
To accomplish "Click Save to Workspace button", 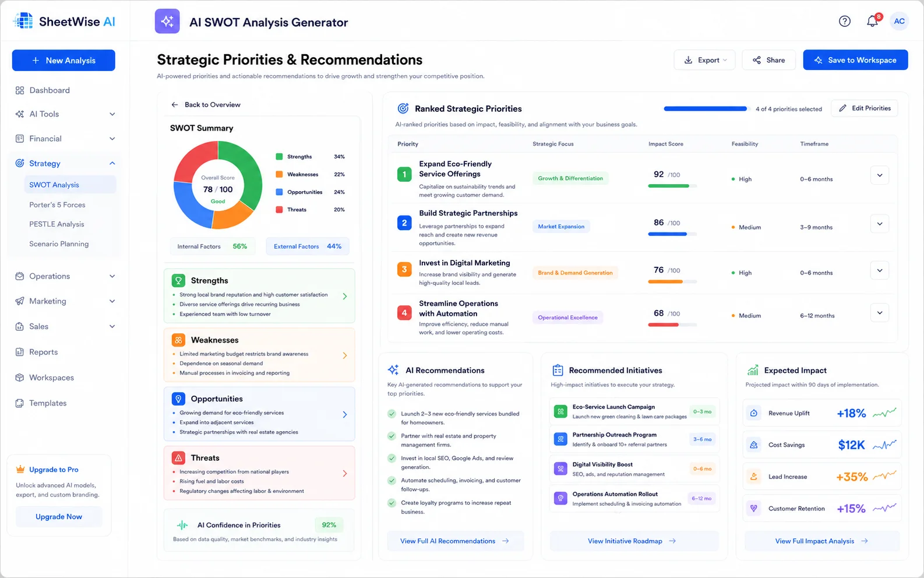I will (855, 60).
